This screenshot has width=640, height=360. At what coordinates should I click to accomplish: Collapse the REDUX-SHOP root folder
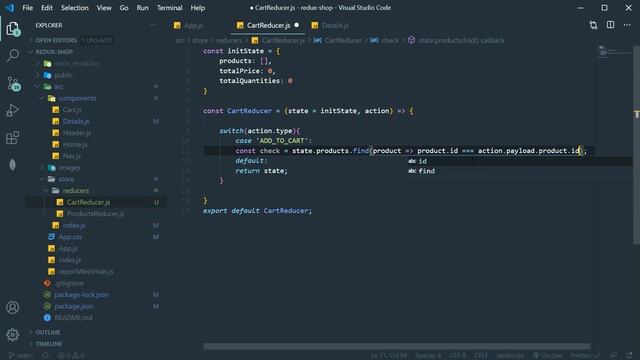tap(54, 52)
